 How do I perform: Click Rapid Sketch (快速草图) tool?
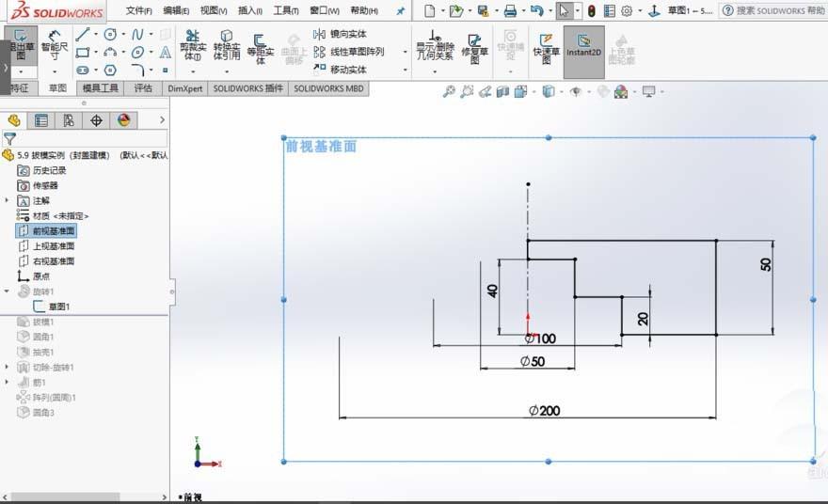[x=546, y=48]
